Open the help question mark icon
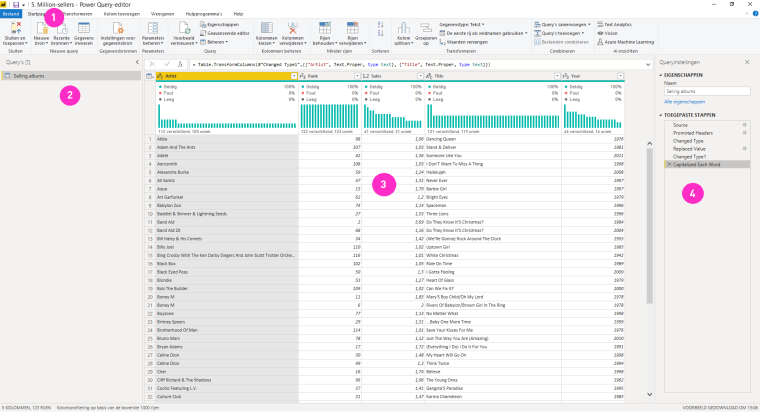Viewport: 760px width, 412px height. coord(756,14)
